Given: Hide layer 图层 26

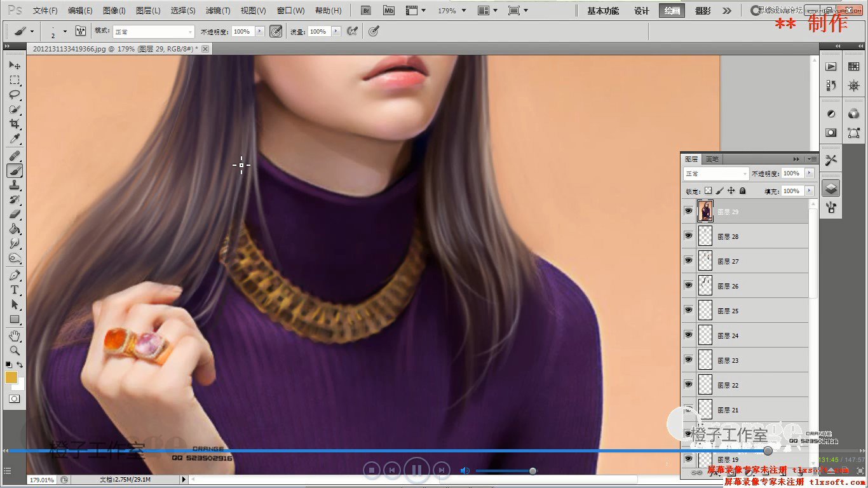Looking at the screenshot, I should [688, 285].
